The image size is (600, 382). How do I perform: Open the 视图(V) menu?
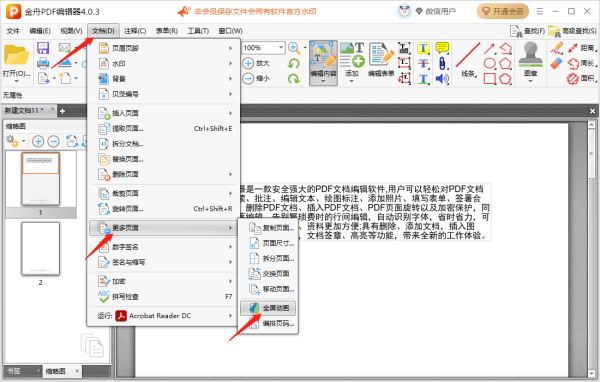[71, 31]
